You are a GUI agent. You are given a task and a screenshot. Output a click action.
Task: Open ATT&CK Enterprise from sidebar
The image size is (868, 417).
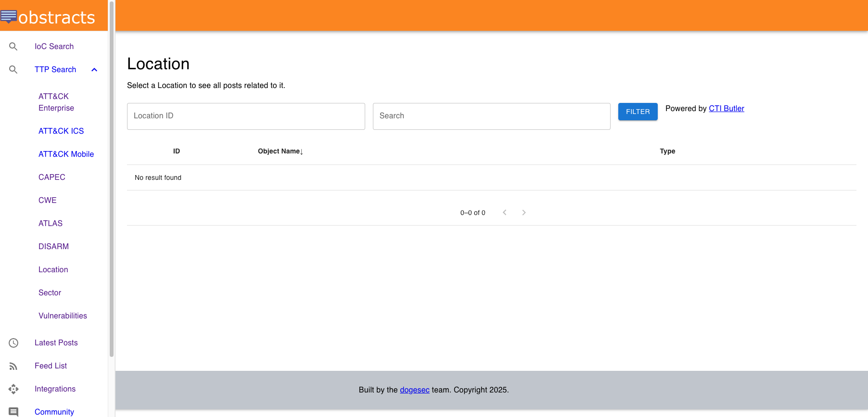(56, 102)
